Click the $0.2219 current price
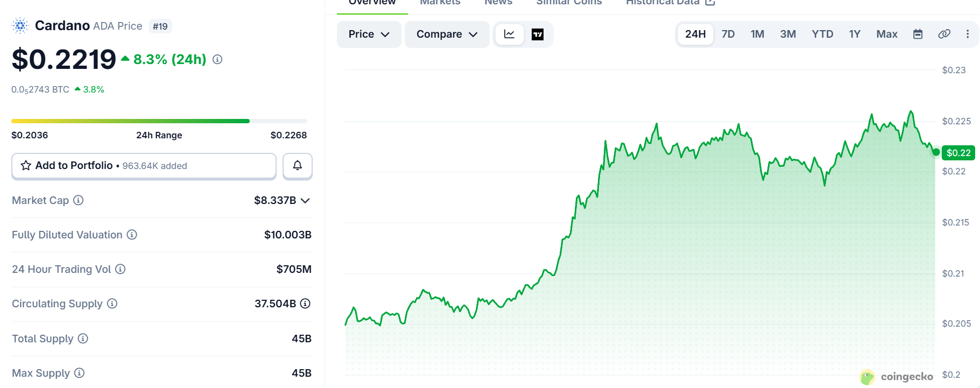The image size is (980, 388). 64,59
